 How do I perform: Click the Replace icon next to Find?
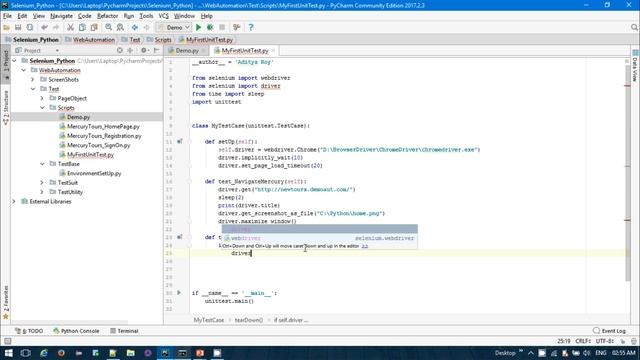coord(120,27)
